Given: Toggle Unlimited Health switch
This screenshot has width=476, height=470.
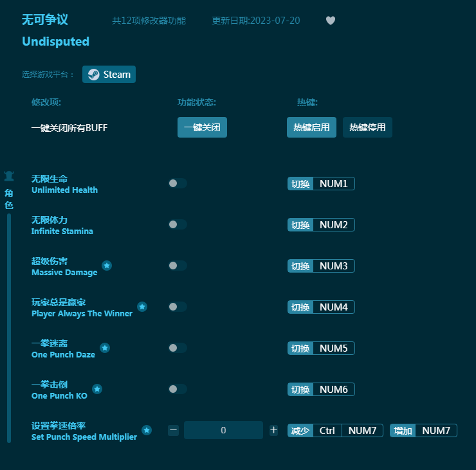Looking at the screenshot, I should (178, 183).
